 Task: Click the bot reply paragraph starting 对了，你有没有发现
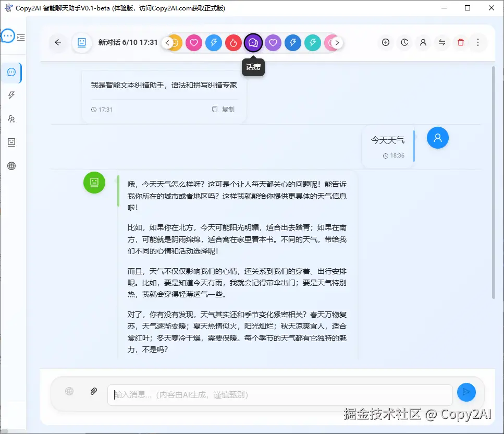(237, 332)
